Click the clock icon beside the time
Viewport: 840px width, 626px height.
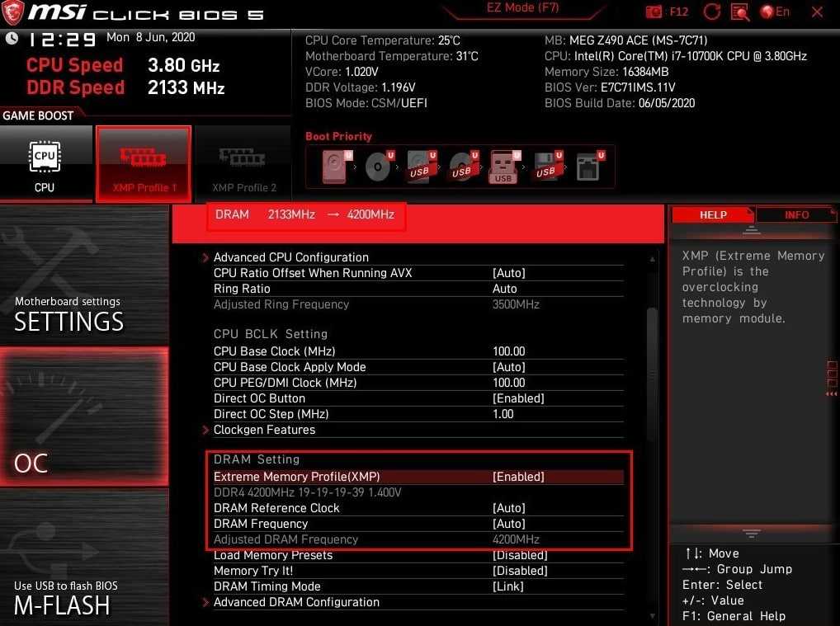pos(12,39)
